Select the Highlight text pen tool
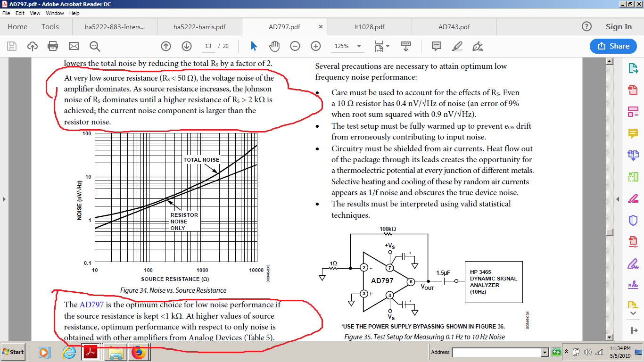Viewport: 644px width, 362px height. click(457, 46)
